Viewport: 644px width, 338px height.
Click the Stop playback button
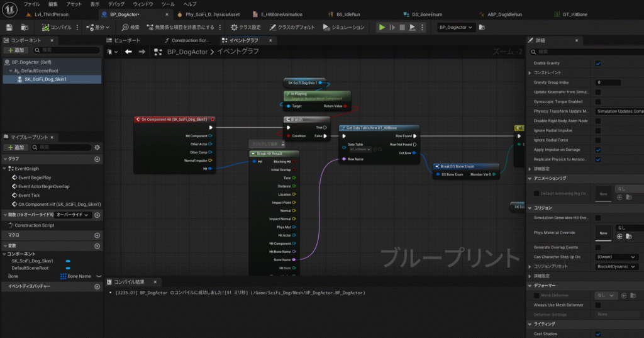[402, 28]
